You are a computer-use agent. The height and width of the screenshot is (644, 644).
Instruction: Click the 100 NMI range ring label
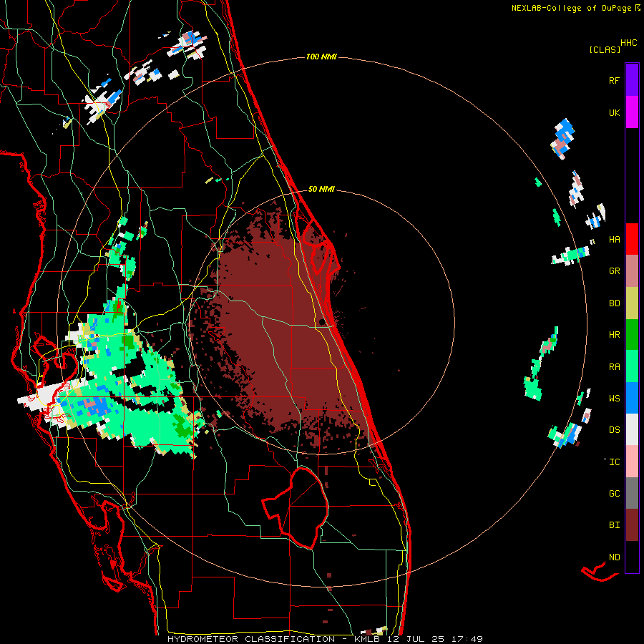click(x=321, y=57)
